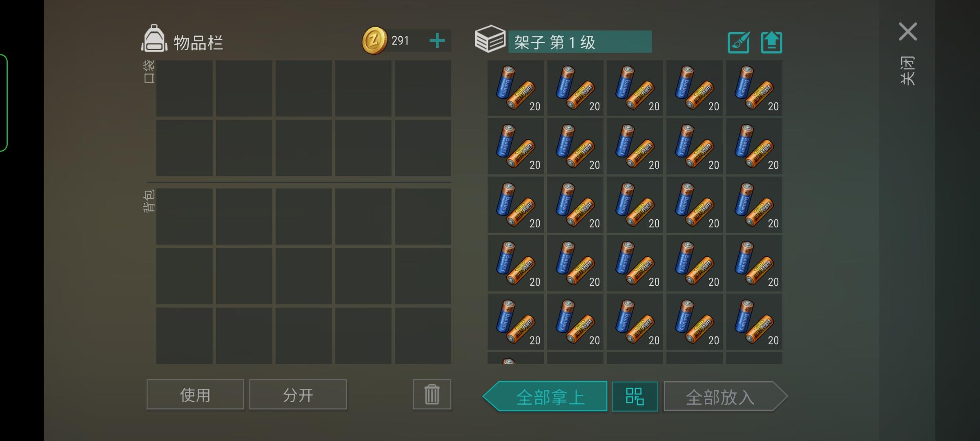Select middle battery stack in third row
Screen dimensions: 980x441
pos(635,205)
